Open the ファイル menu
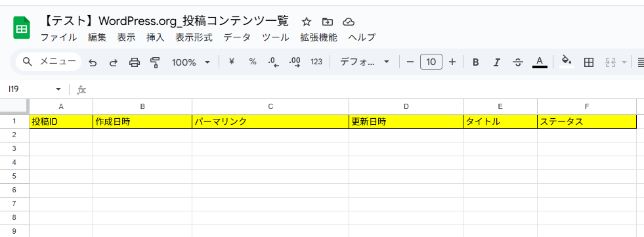644x237 pixels. coord(58,37)
